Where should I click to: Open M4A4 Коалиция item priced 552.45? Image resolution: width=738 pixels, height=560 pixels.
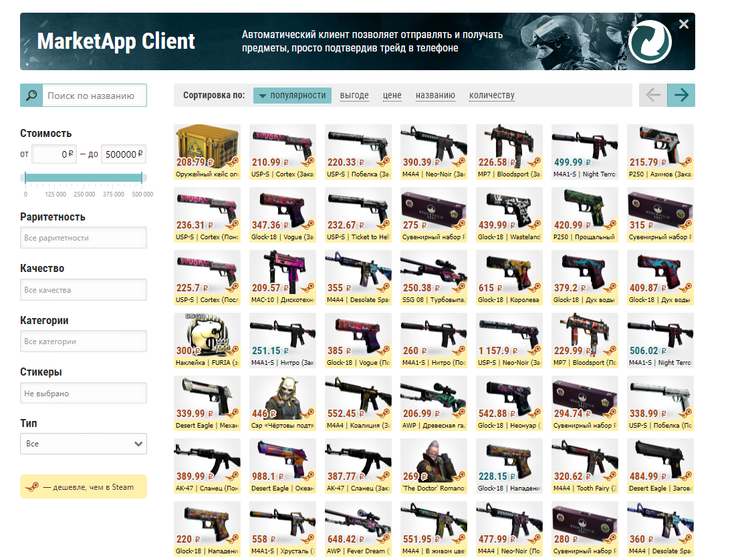(x=358, y=404)
